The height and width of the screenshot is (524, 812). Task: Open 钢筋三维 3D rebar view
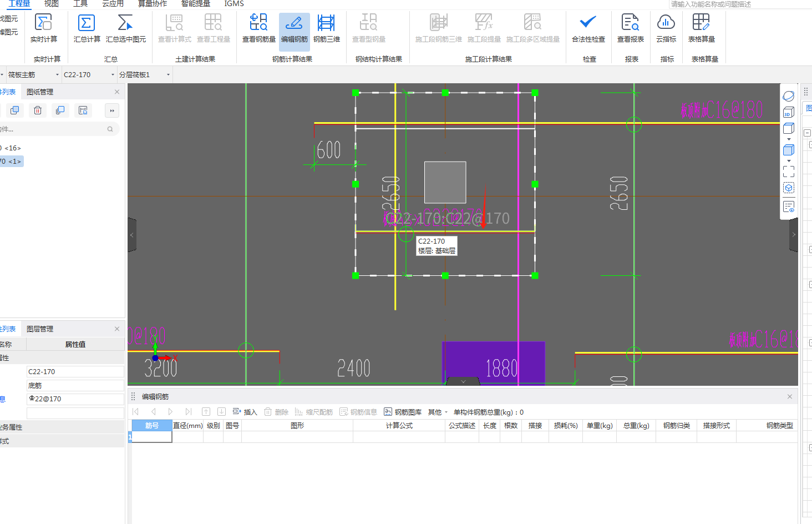[x=326, y=28]
